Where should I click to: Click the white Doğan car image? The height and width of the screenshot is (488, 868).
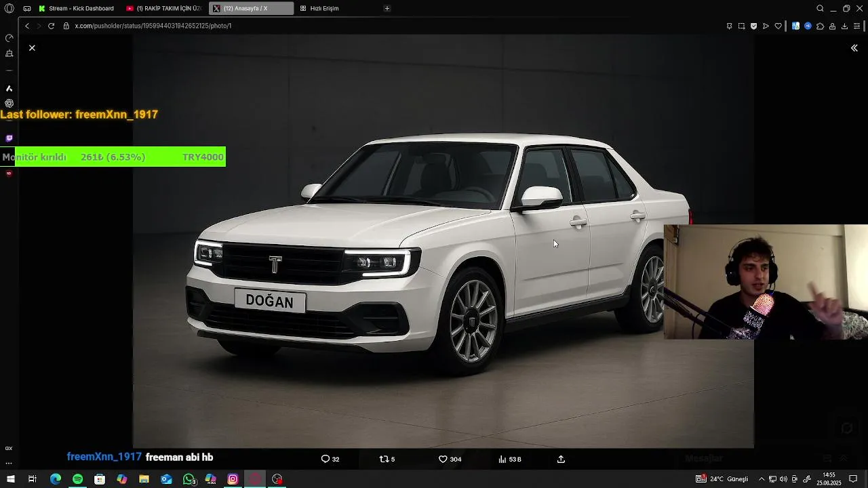443,241
